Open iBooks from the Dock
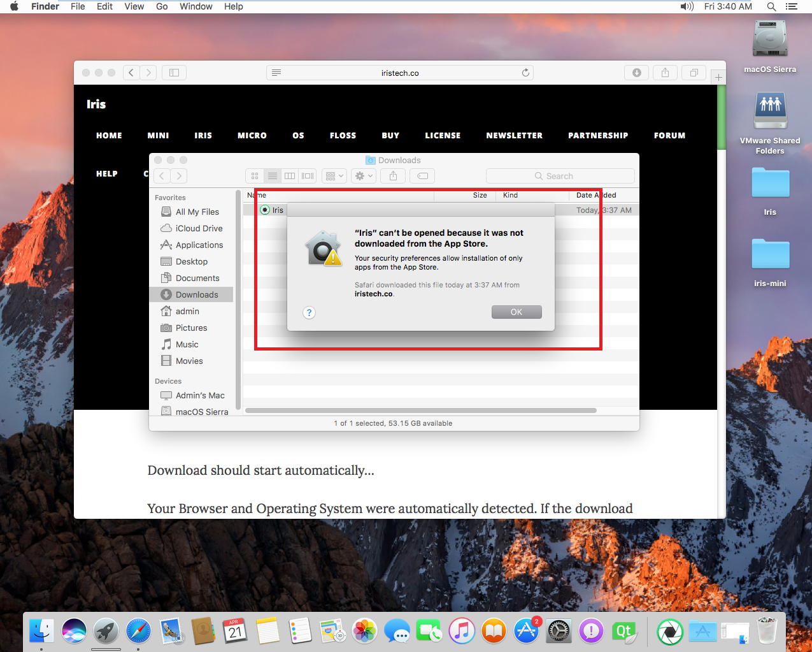Image resolution: width=812 pixels, height=652 pixels. click(x=494, y=631)
